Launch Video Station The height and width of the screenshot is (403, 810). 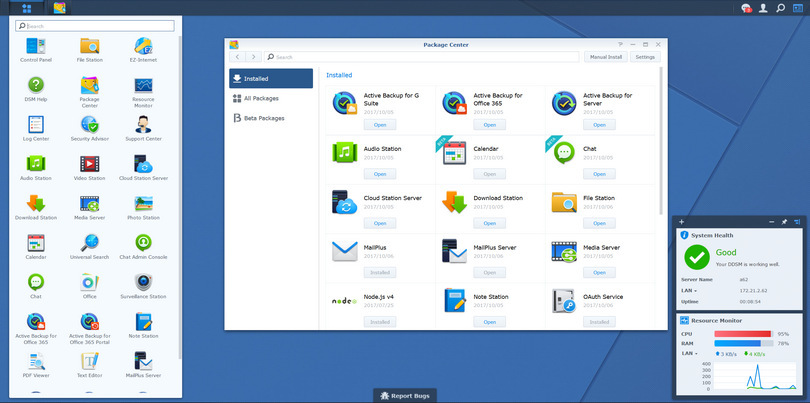[89, 168]
